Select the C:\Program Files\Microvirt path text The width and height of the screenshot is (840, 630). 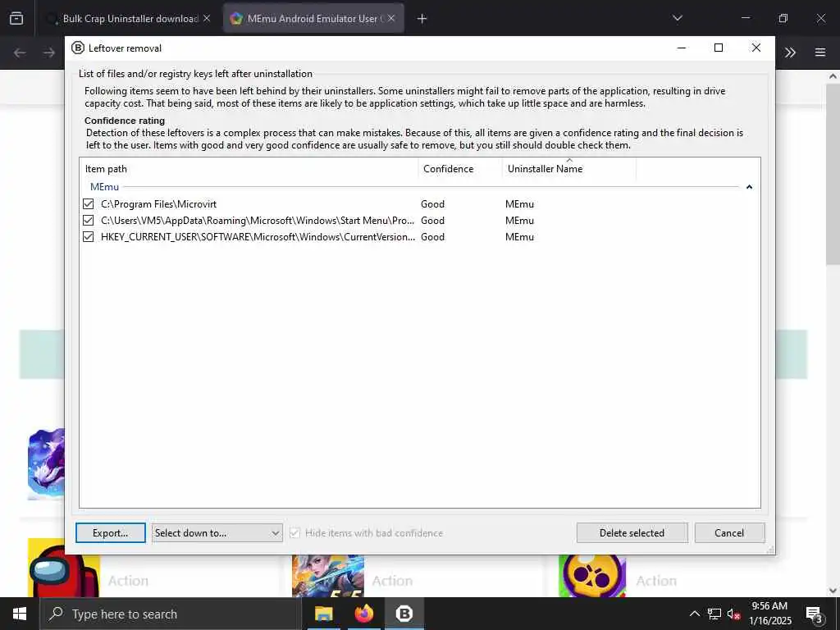point(158,204)
